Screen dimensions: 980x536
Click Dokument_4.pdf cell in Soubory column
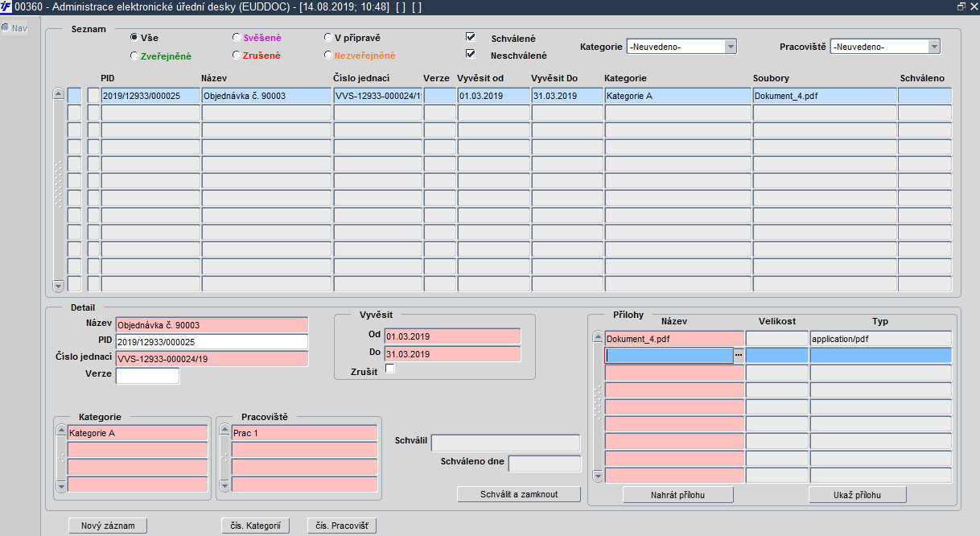[825, 96]
